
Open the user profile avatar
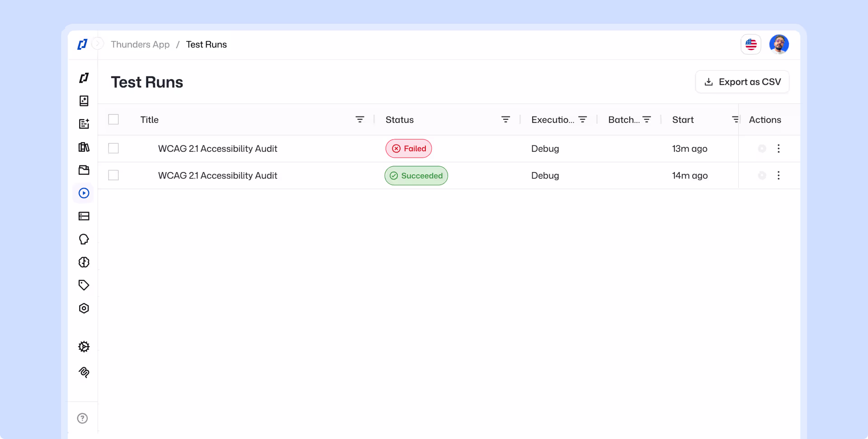[x=779, y=44]
